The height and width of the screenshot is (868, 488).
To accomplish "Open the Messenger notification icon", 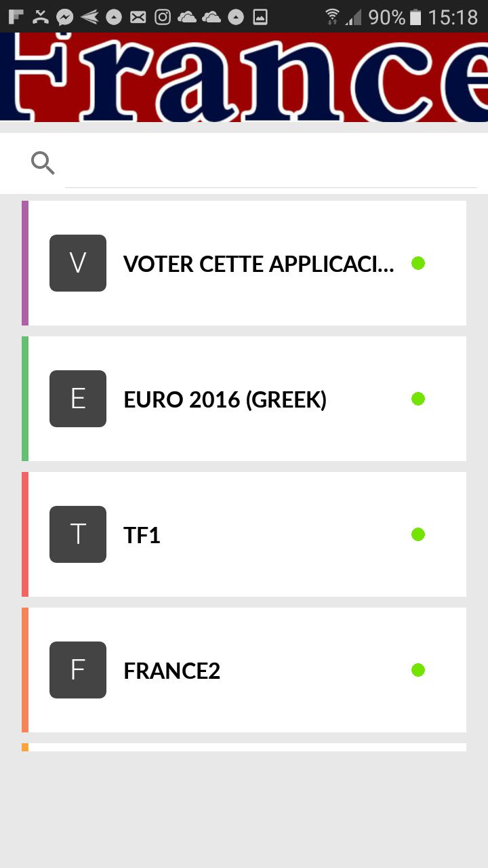I will (x=64, y=17).
